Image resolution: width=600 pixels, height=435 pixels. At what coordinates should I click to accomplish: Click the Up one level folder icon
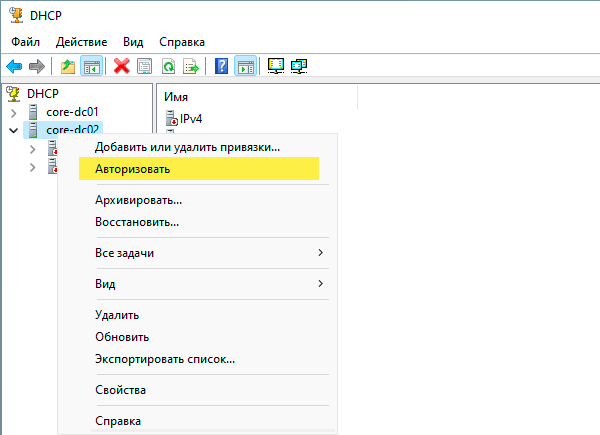coord(68,66)
